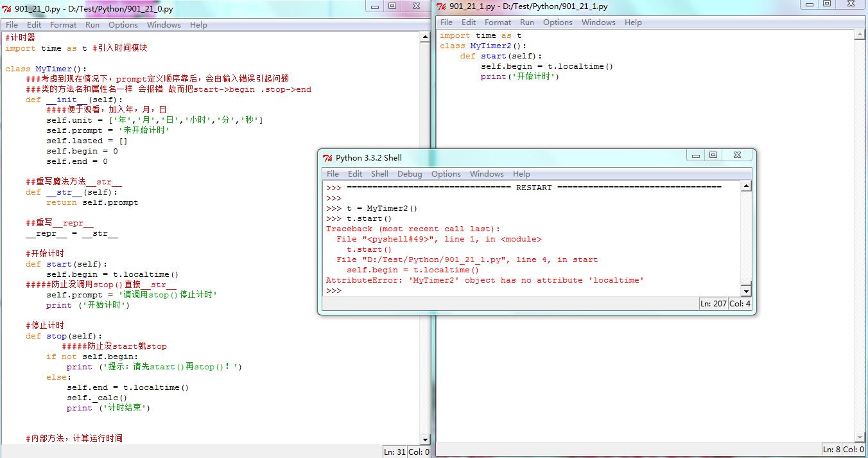
Task: Open the Options menu in the 901_21_1.py window
Action: point(557,22)
